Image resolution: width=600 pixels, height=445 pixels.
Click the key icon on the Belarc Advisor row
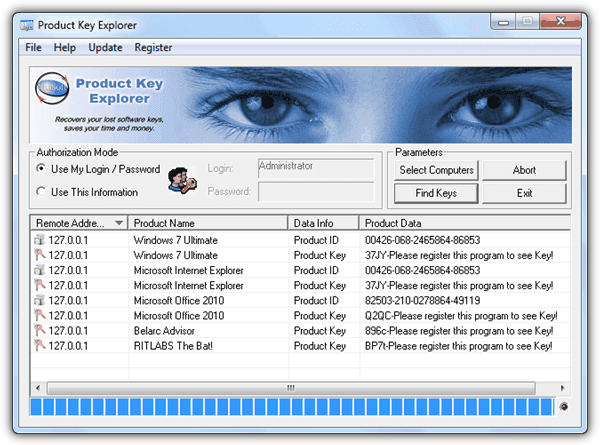(39, 331)
